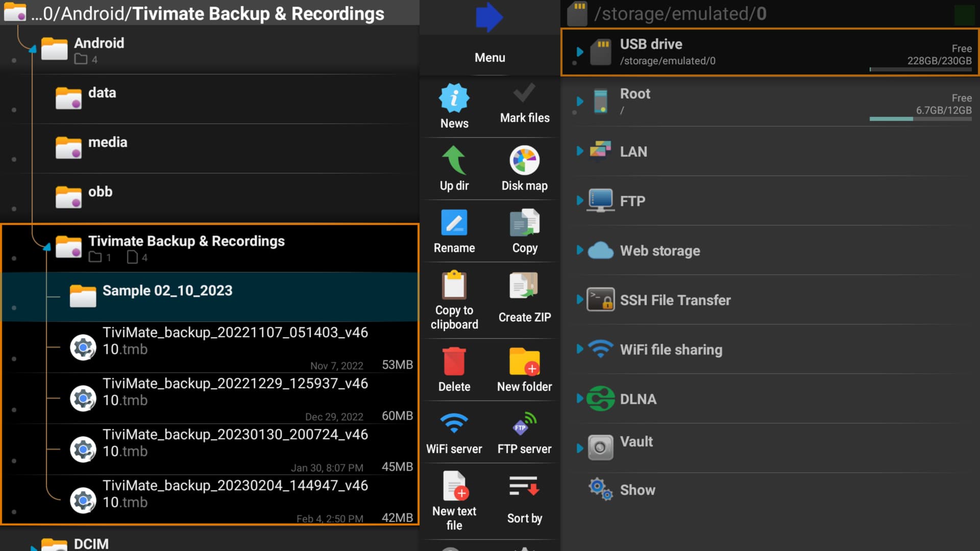The image size is (980, 551).
Task: Expand the DLNA entry
Action: tap(580, 398)
